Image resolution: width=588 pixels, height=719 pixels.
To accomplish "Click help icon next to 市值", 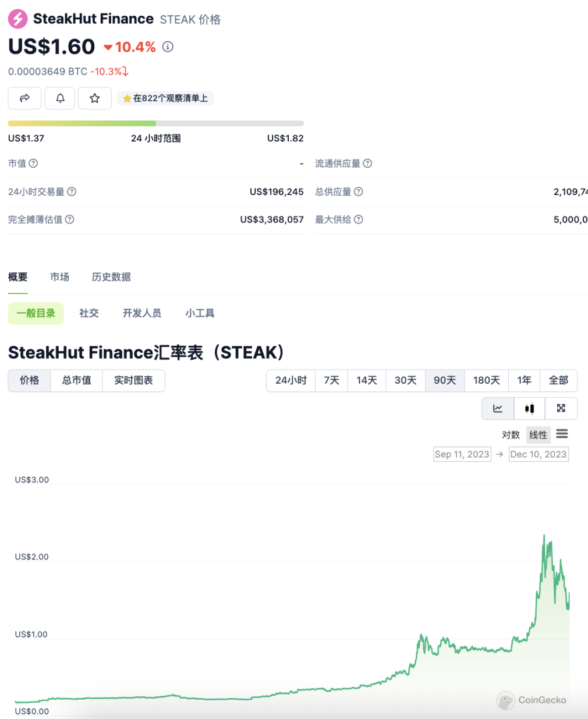I will [34, 164].
